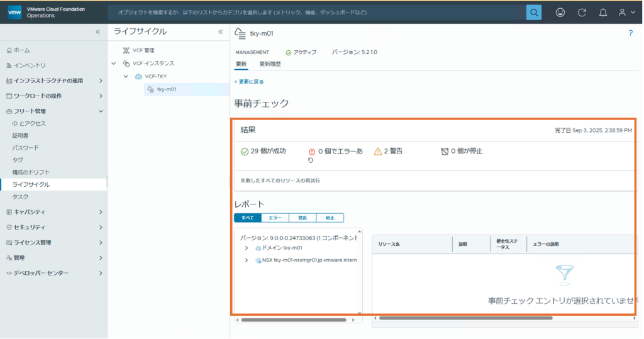Click the NSX manager report icon
The width and height of the screenshot is (644, 339).
(258, 260)
